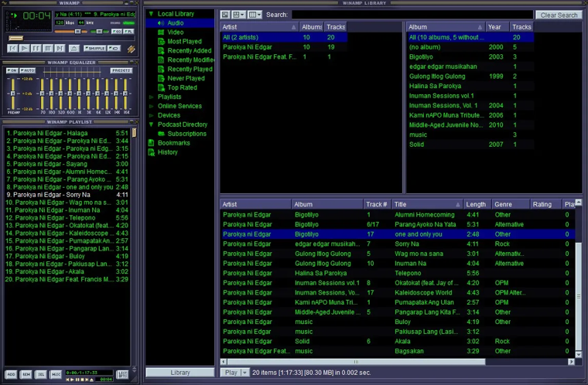The width and height of the screenshot is (588, 385).
Task: Go to previous track in Winamp main window
Action: 12,49
